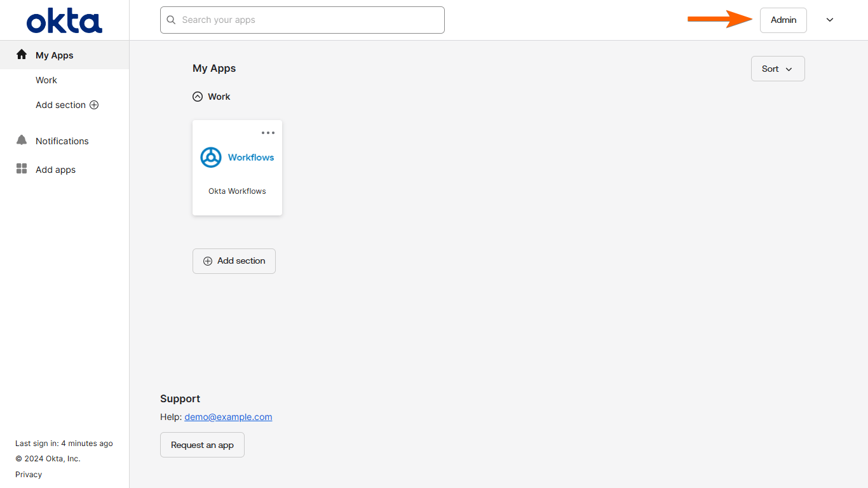Open the Sort dropdown
This screenshot has height=488, width=868.
pyautogui.click(x=778, y=69)
